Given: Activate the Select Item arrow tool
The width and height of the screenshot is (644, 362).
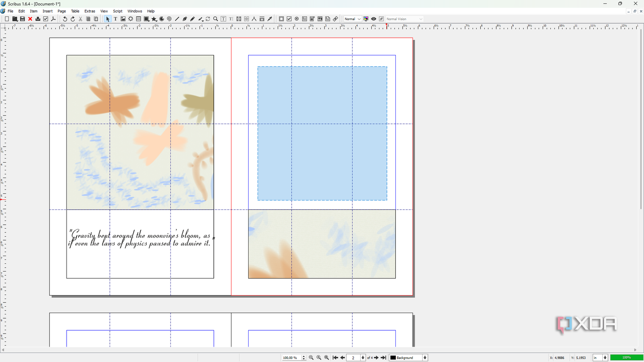Looking at the screenshot, I should [108, 19].
